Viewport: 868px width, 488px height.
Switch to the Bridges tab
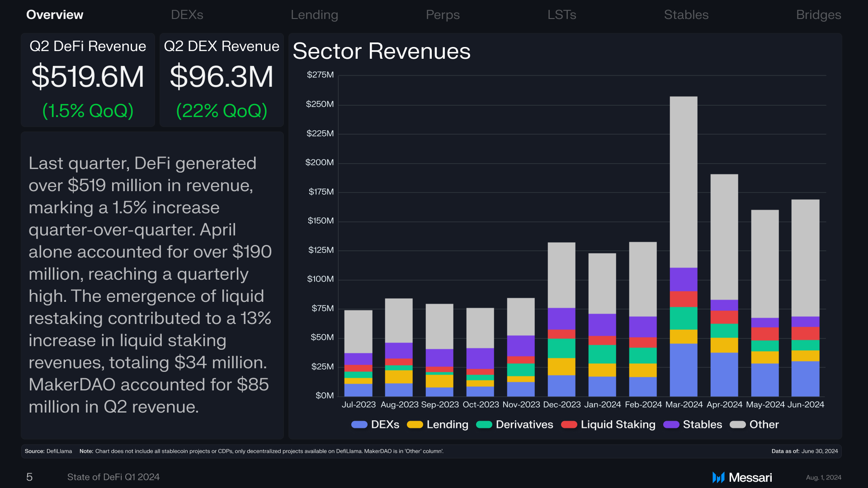pyautogui.click(x=818, y=15)
